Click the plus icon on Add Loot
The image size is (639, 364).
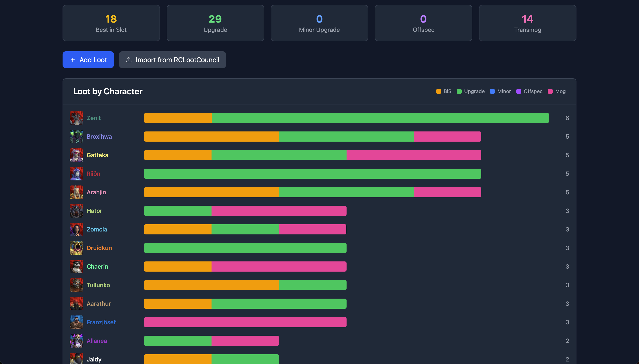coord(73,60)
